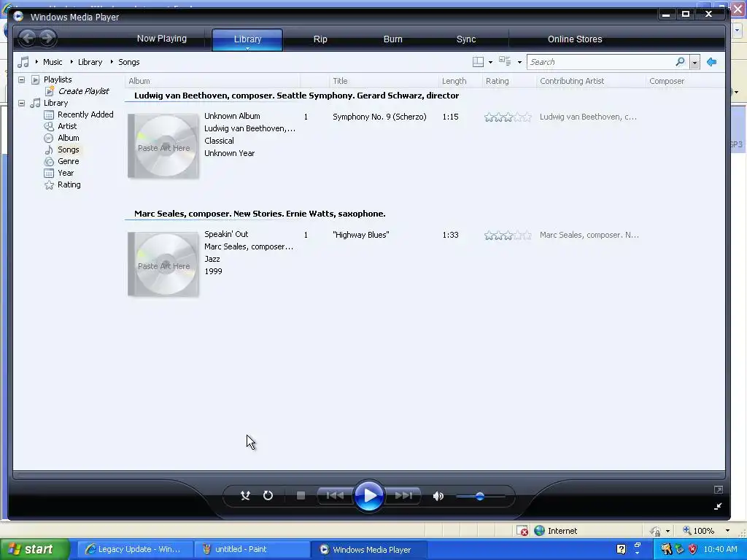Collapse the Library tree node
Image resolution: width=747 pixels, height=560 pixels.
point(21,103)
